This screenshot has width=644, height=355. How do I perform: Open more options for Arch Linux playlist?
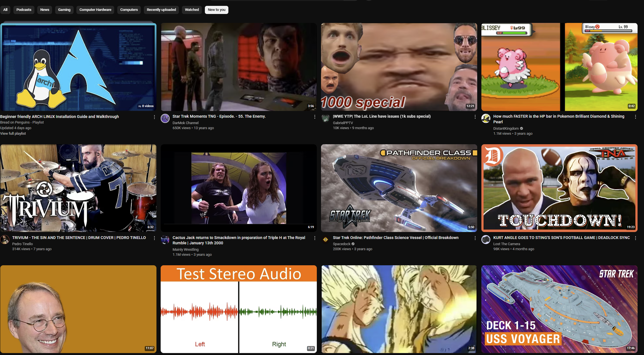point(154,117)
